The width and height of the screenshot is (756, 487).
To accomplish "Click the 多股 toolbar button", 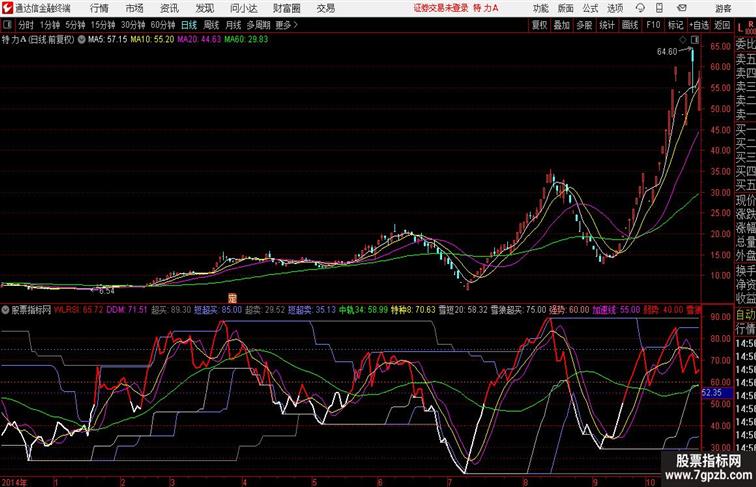I will click(x=584, y=25).
